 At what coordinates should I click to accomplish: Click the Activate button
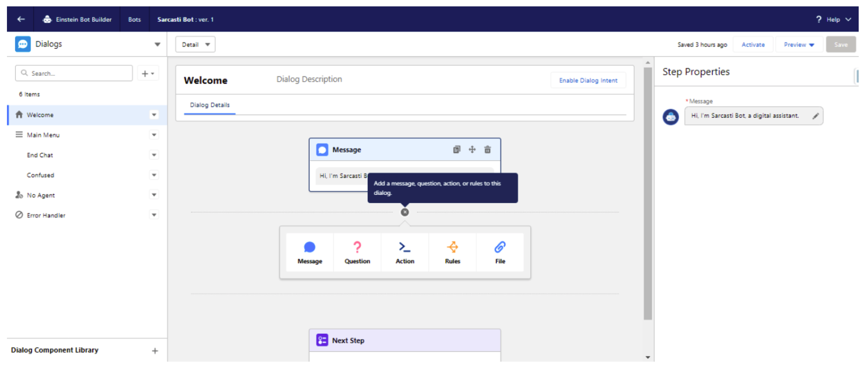coord(753,44)
